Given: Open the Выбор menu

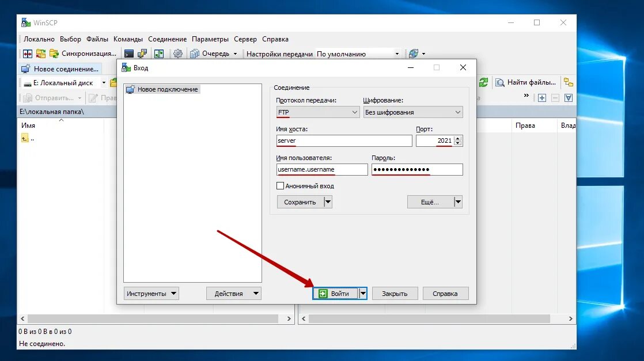Looking at the screenshot, I should (70, 39).
